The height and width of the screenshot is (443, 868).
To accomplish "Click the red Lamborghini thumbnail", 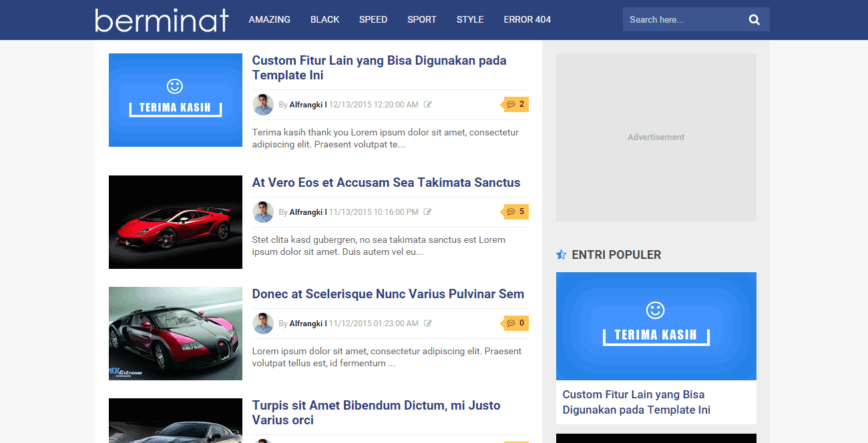I will [x=176, y=222].
